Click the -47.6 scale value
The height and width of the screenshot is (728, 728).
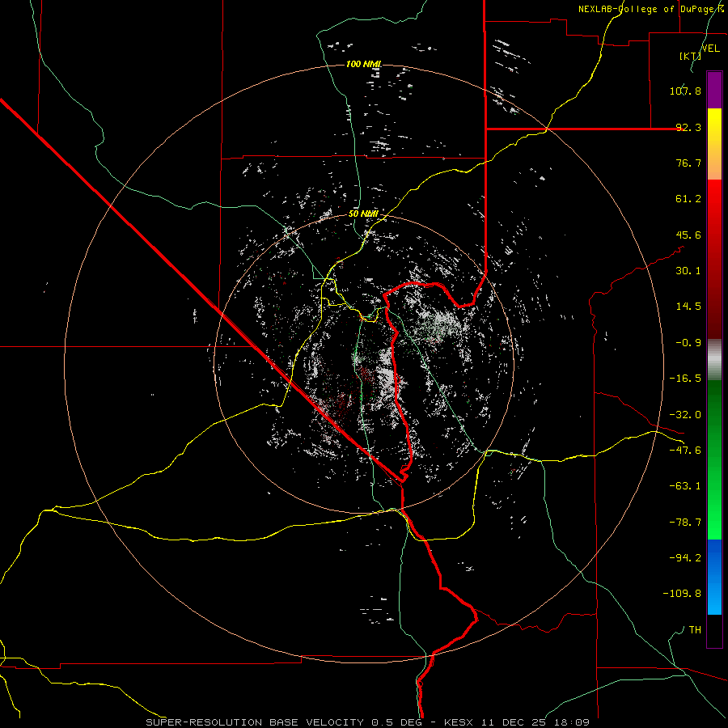point(685,451)
